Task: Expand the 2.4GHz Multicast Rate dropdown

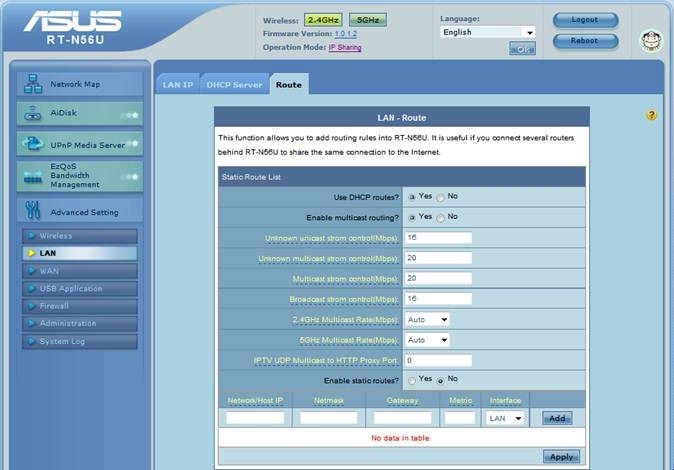Action: pos(428,319)
